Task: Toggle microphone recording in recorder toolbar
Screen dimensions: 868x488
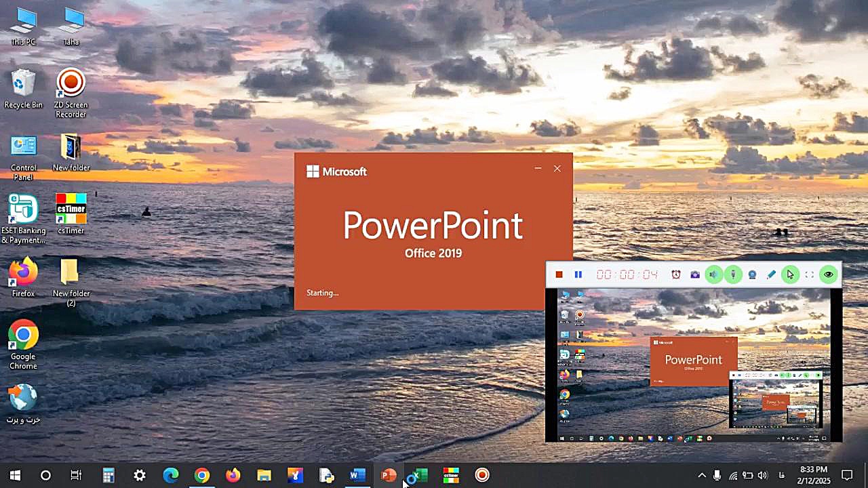Action: 733,274
